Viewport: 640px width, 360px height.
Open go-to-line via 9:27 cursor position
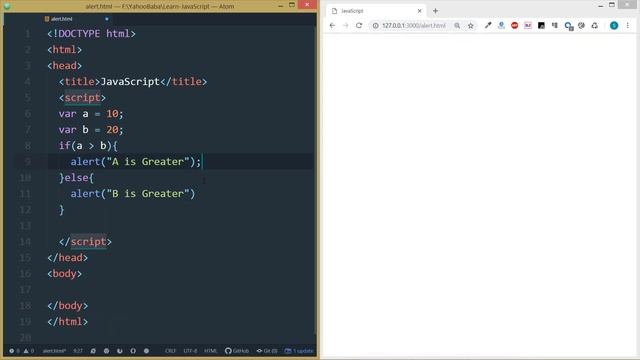tap(78, 351)
